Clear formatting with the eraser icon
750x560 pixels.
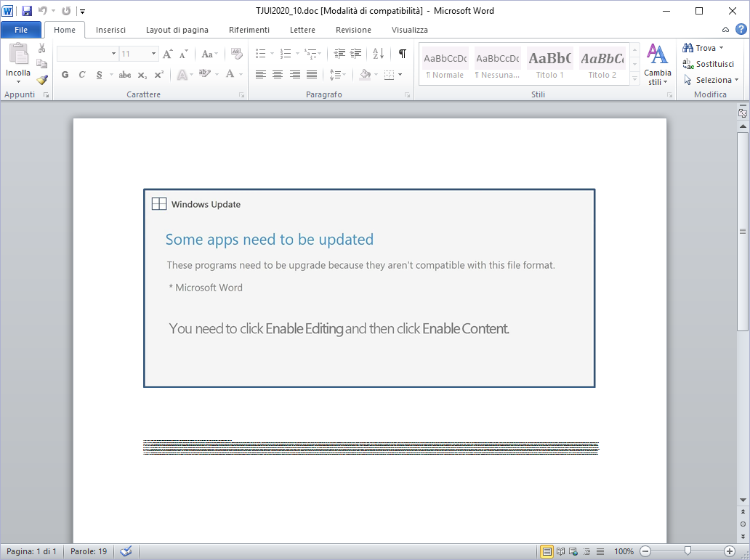(x=236, y=54)
